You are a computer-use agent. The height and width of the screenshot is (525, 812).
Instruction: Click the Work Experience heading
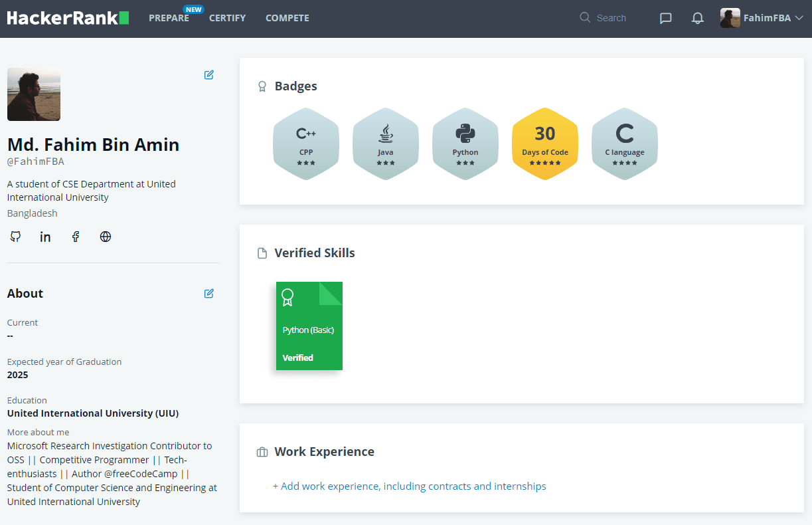325,452
